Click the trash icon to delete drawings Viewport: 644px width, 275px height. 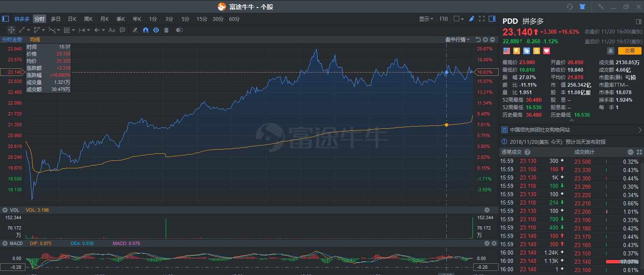167,30
